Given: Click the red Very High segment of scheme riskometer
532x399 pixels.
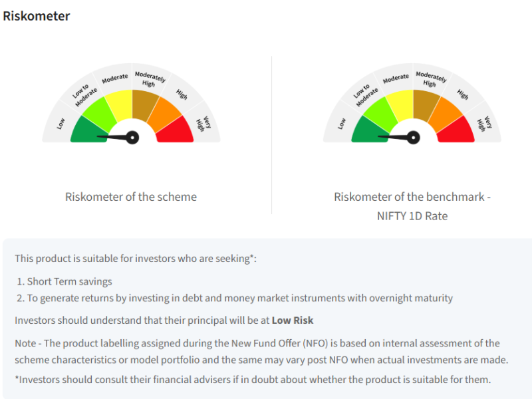Looking at the screenshot, I should click(x=176, y=130).
